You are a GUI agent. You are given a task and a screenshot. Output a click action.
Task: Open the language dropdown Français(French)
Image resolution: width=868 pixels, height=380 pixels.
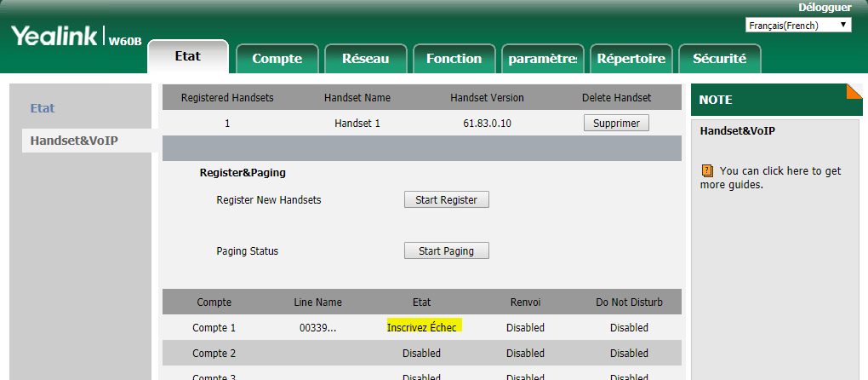click(x=797, y=26)
